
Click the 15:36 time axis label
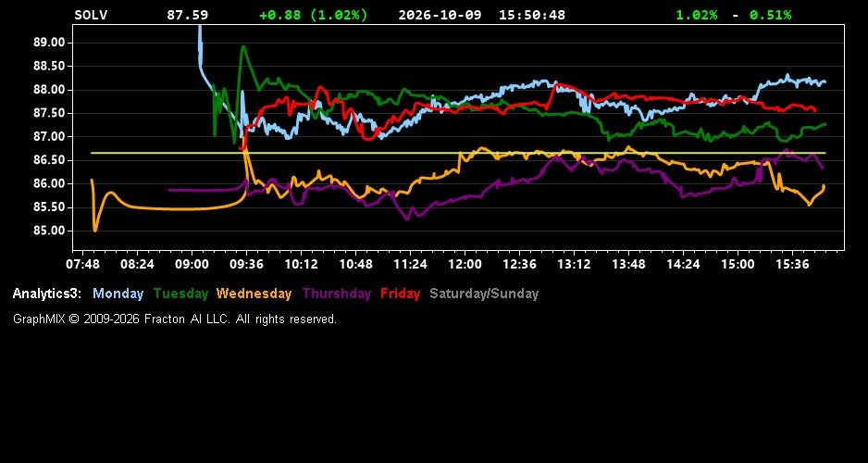791,264
